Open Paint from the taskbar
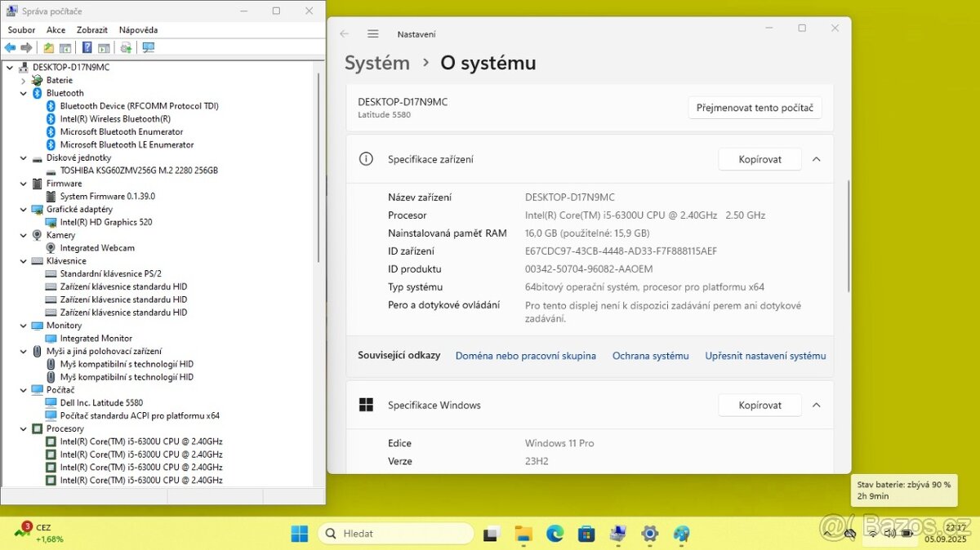The width and height of the screenshot is (980, 550). click(x=682, y=534)
